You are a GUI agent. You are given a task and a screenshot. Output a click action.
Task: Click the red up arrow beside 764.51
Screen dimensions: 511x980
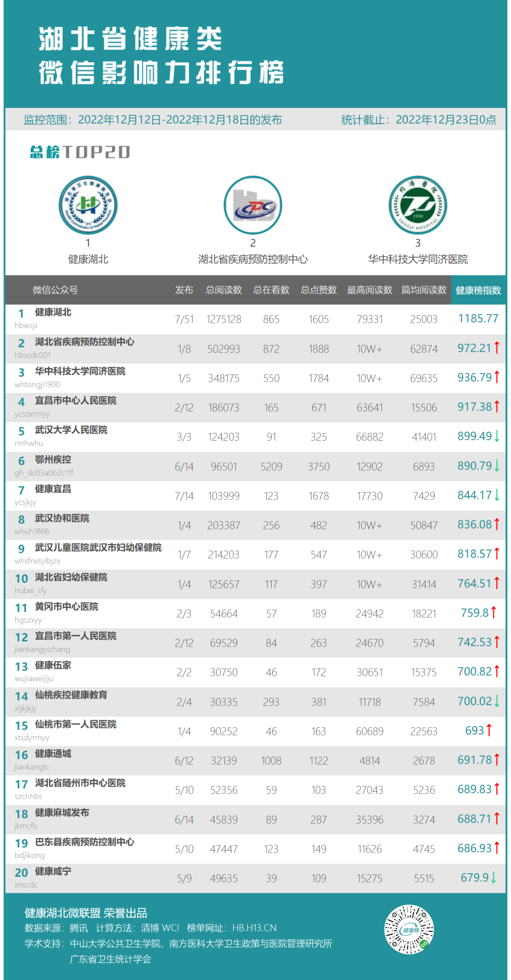point(497,583)
